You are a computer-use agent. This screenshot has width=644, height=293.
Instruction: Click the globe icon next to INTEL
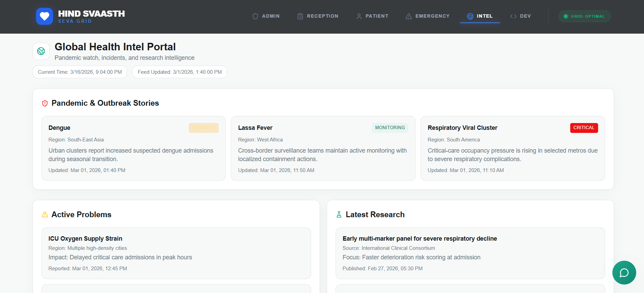coord(470,16)
